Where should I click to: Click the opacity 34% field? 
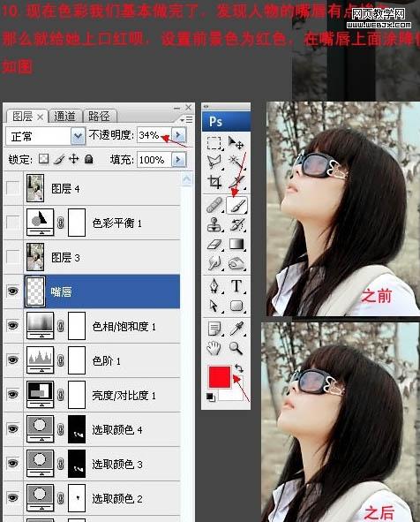click(x=154, y=135)
